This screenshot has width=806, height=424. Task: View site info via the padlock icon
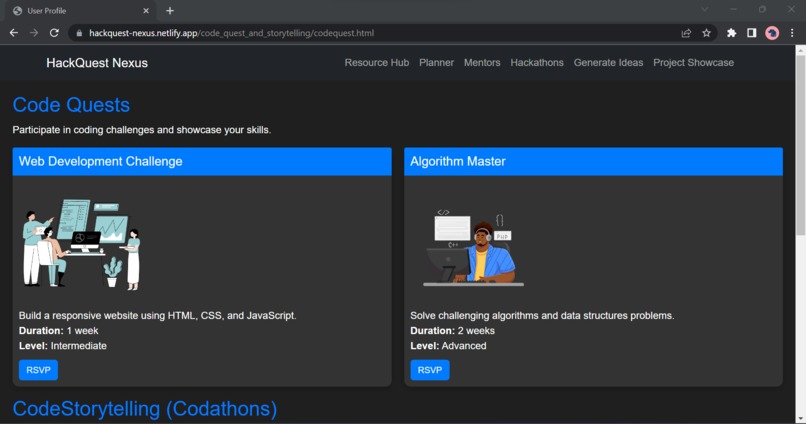click(79, 33)
